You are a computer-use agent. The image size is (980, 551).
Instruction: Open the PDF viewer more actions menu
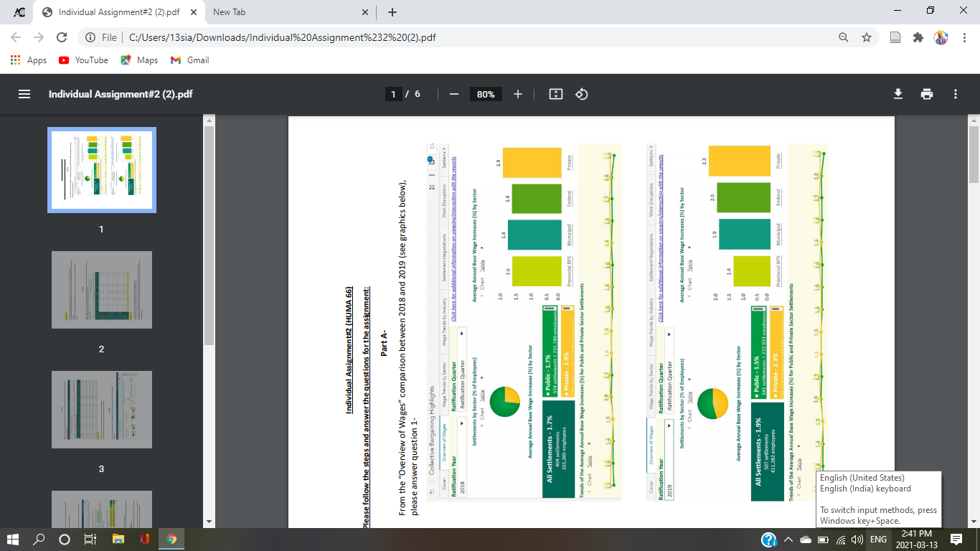(956, 94)
